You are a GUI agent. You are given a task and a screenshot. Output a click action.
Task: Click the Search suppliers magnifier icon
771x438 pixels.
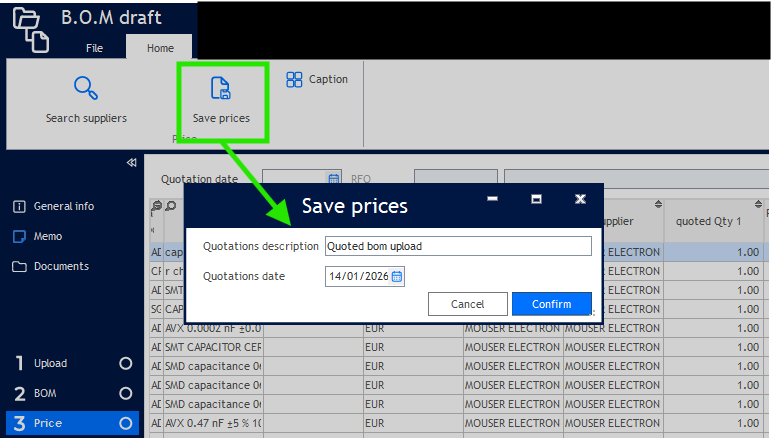86,88
